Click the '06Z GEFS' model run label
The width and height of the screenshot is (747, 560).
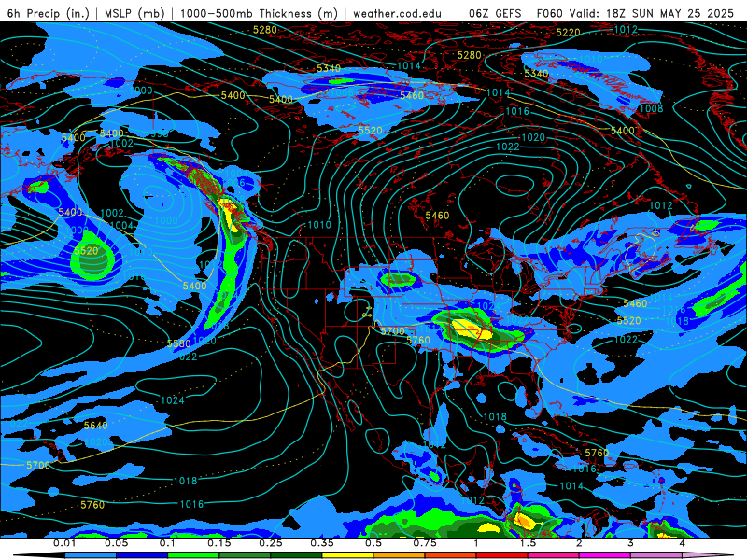pyautogui.click(x=495, y=13)
